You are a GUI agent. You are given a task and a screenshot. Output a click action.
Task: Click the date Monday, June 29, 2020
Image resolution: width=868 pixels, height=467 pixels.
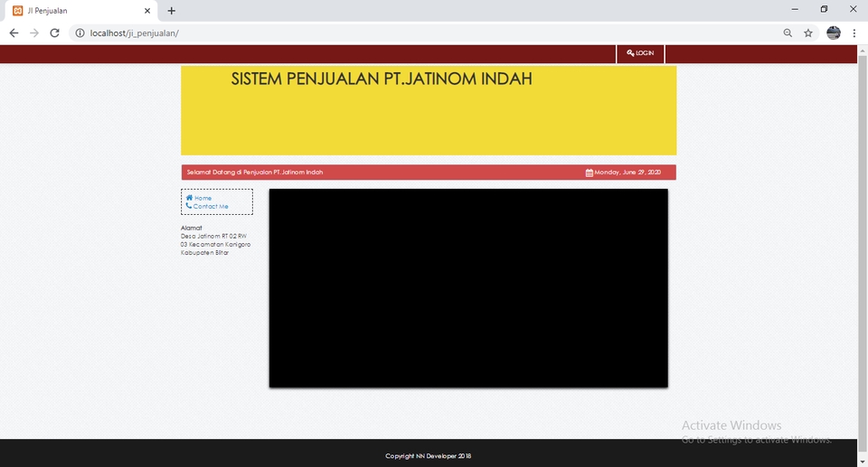[627, 173]
